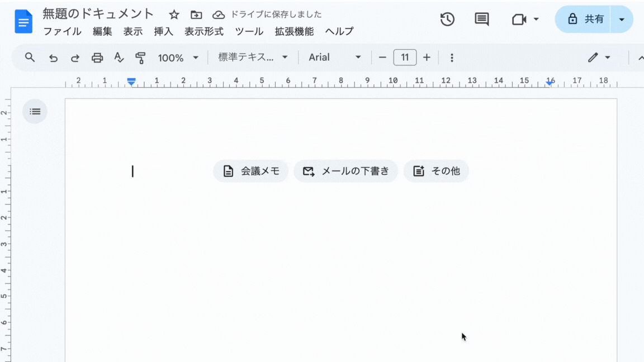Print the document
Viewport: 644px width, 362px height.
97,58
